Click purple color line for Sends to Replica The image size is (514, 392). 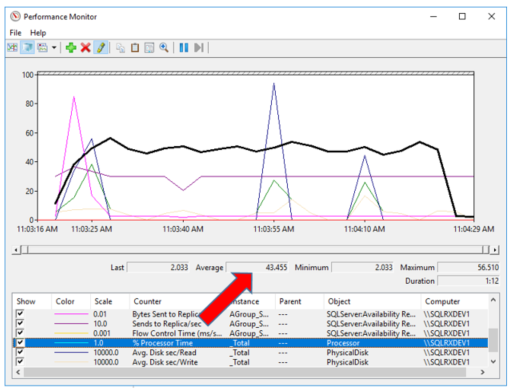(x=71, y=323)
